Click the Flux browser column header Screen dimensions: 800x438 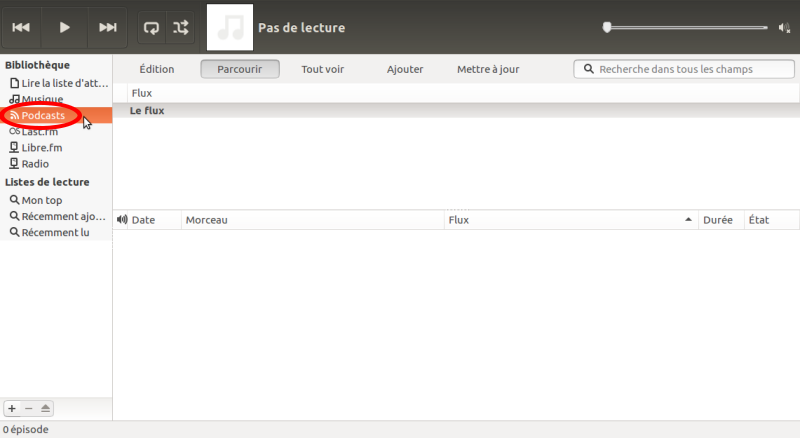(463, 93)
